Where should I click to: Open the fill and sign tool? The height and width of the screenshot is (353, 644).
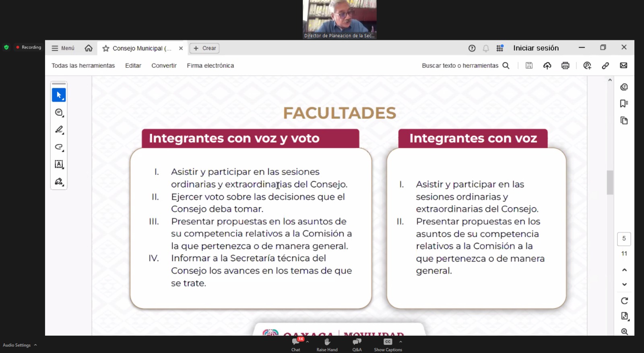(x=59, y=182)
